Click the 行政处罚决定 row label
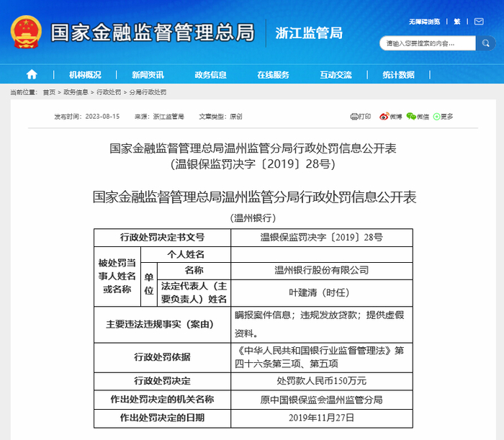The height and width of the screenshot is (440, 504). tap(162, 381)
